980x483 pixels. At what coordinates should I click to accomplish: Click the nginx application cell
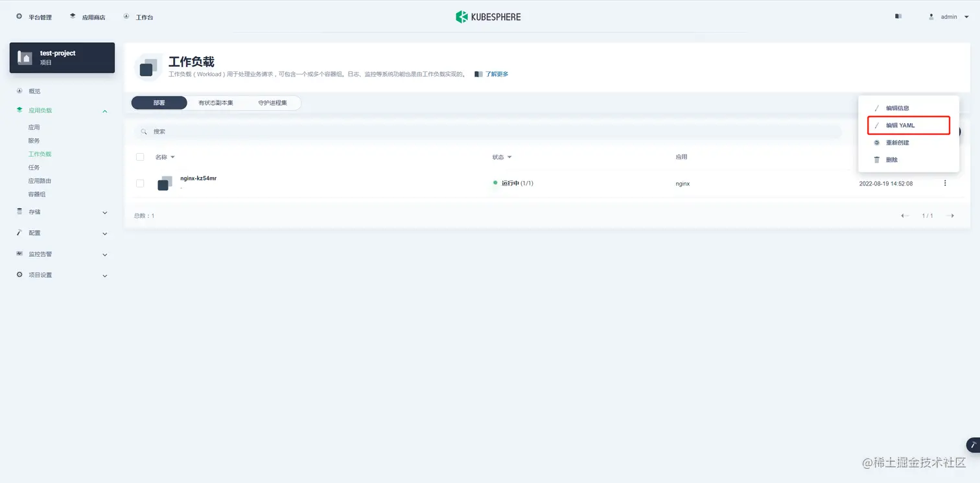tap(682, 183)
